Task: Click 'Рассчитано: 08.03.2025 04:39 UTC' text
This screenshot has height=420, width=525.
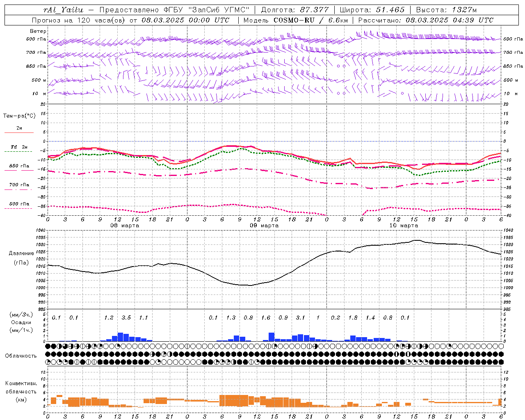Action: pos(426,20)
